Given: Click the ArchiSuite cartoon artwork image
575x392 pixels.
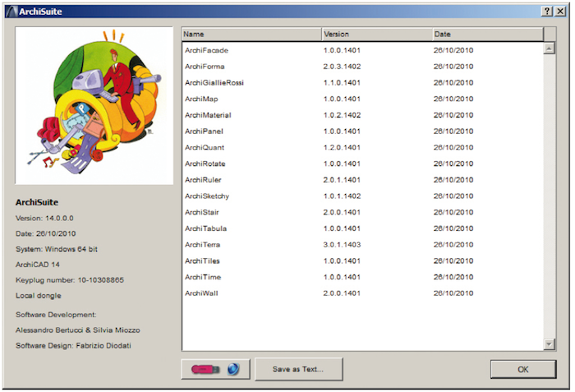Looking at the screenshot, I should [94, 105].
